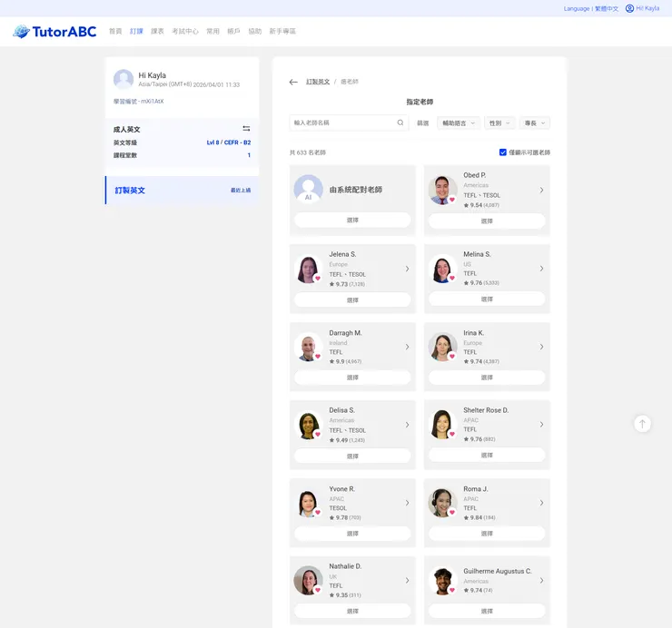Open the 帳戶 nav menu item
This screenshot has height=628, width=672.
point(233,31)
